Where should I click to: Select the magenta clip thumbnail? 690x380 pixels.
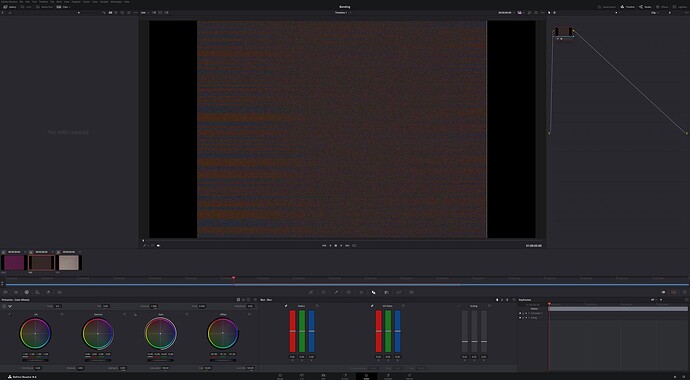[14, 263]
